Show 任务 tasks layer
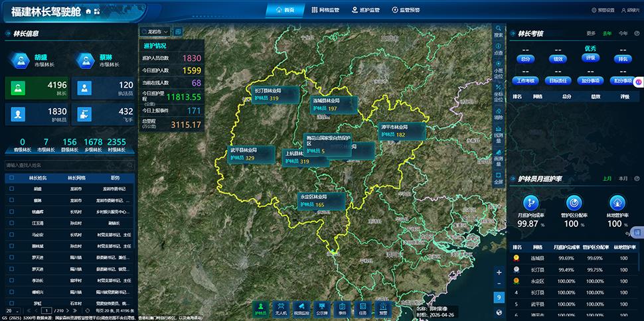644x321 pixels. click(x=362, y=308)
